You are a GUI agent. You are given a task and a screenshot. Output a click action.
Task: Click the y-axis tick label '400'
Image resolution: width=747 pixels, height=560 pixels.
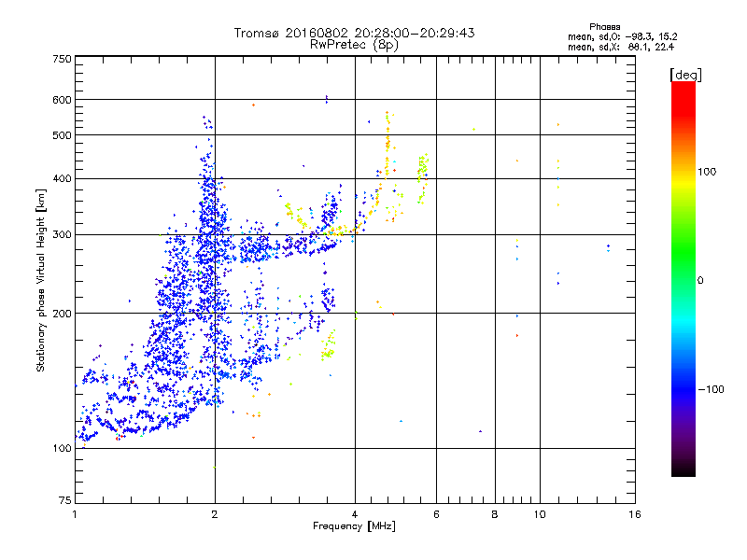[x=62, y=179]
